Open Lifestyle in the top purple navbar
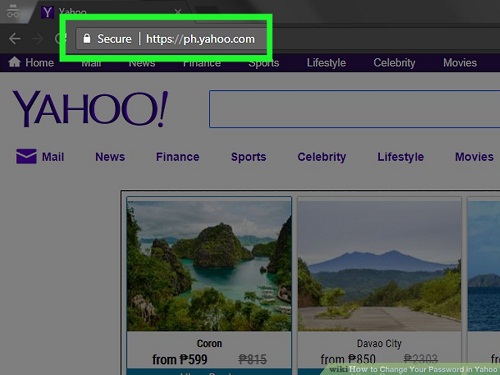The image size is (500, 375). point(326,63)
